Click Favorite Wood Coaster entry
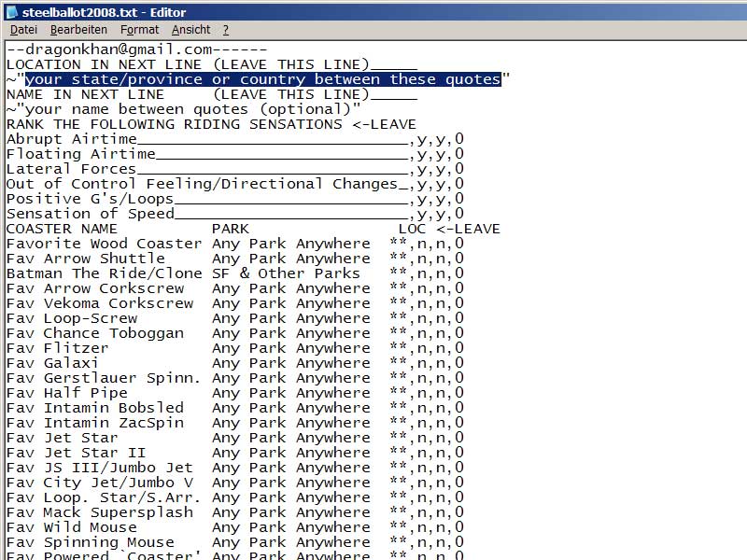The height and width of the screenshot is (560, 747). point(104,244)
